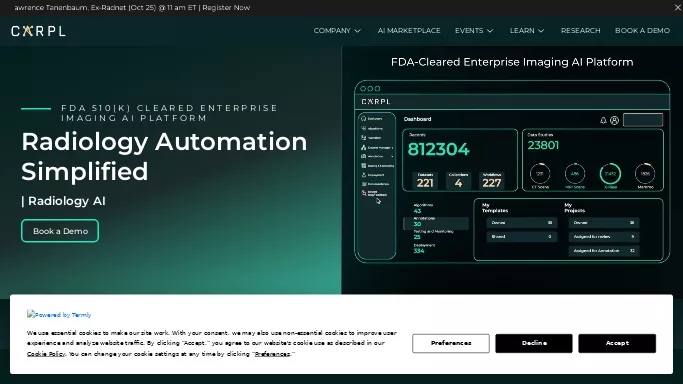Click the 23801 data studies value
683x384 pixels.
click(543, 145)
